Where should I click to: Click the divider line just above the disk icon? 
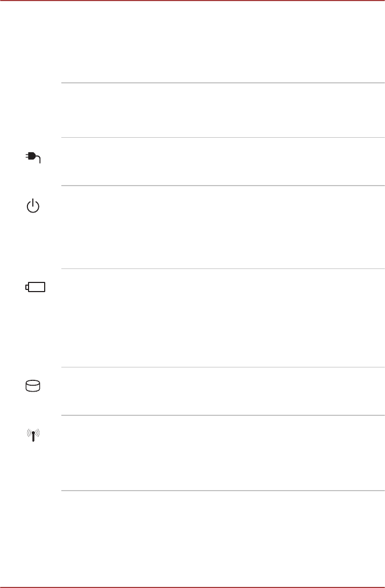pos(222,367)
